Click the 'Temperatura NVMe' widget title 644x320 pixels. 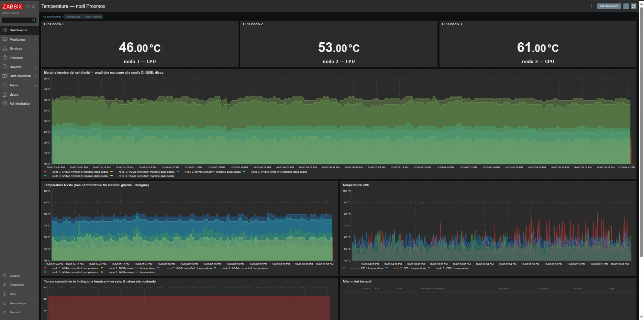tap(96, 185)
